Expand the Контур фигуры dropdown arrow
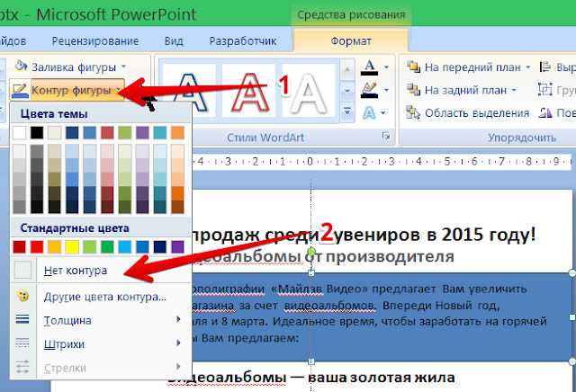 (x=118, y=90)
